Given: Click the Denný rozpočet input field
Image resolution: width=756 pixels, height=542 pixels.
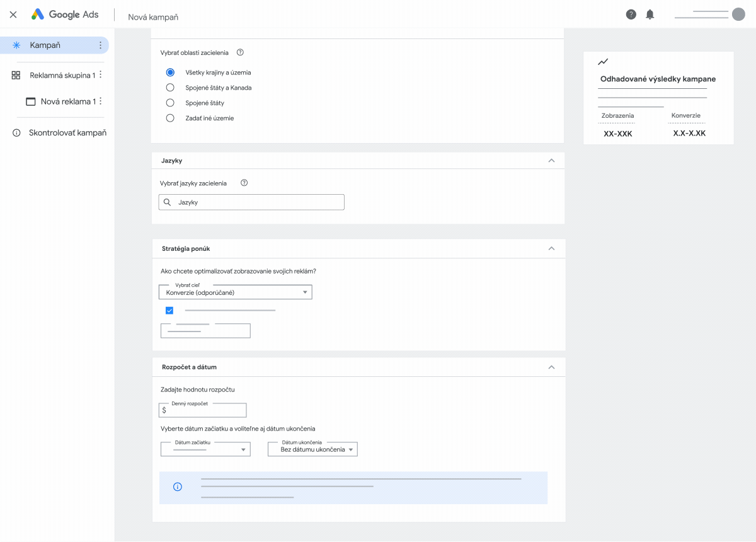Looking at the screenshot, I should coord(203,410).
